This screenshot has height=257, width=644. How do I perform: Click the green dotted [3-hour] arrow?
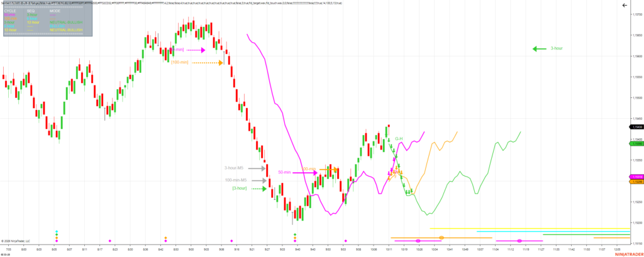pos(258,189)
